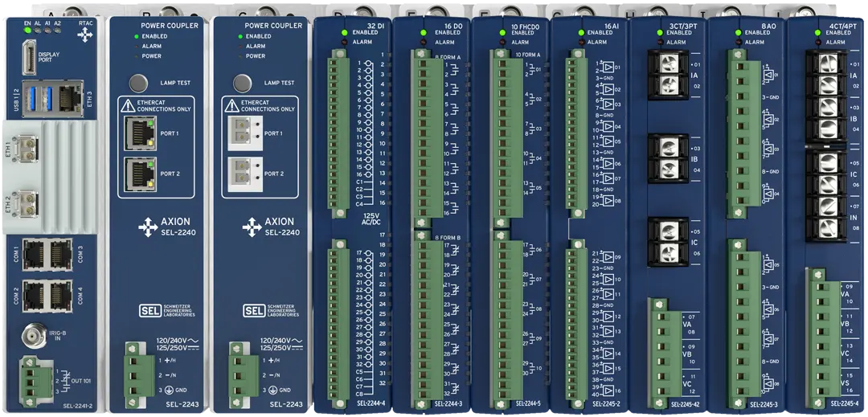Push LAMP TEST button on RJ45 power coupler
The image size is (868, 417).
pos(138,83)
